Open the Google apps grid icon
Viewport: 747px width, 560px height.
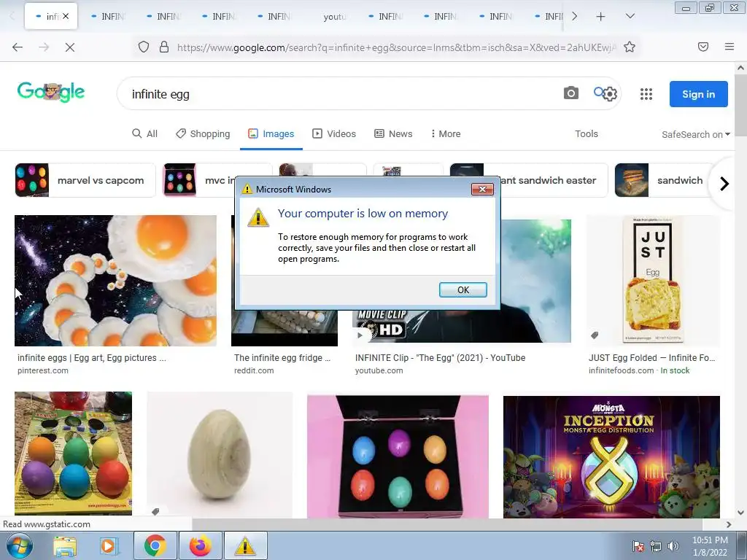646,94
